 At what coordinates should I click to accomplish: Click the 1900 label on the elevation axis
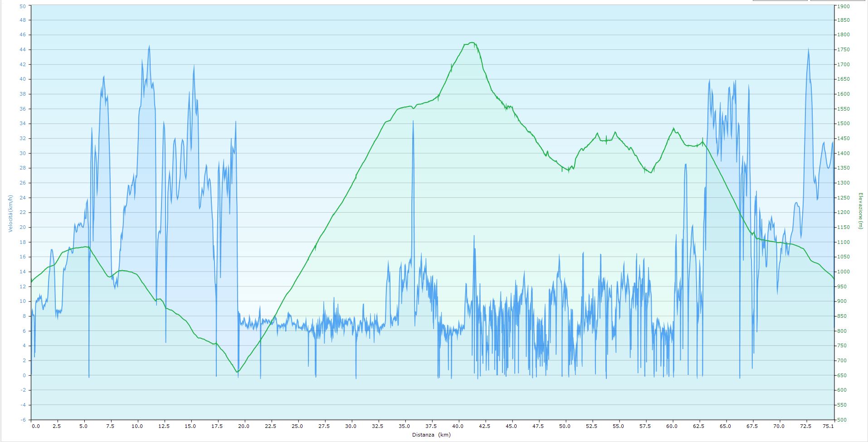click(844, 6)
